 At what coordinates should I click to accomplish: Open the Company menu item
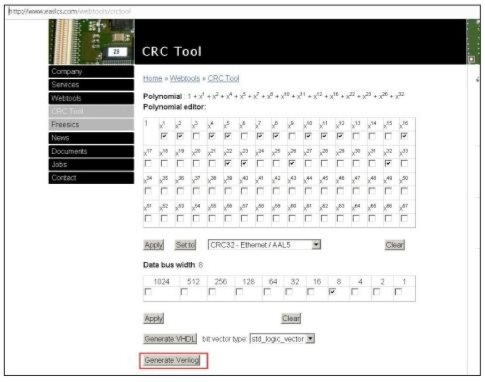tap(91, 71)
